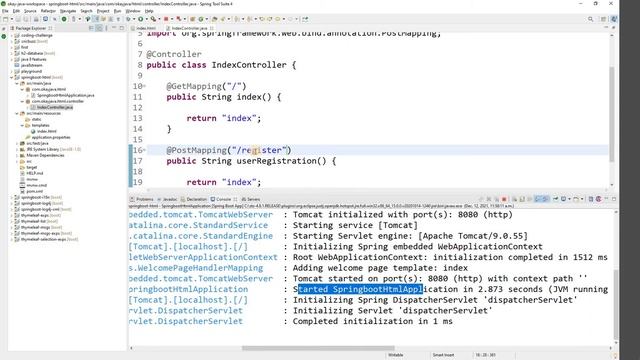The width and height of the screenshot is (640, 360).
Task: Open the Run button dropdown arrow
Action: pyautogui.click(x=147, y=19)
